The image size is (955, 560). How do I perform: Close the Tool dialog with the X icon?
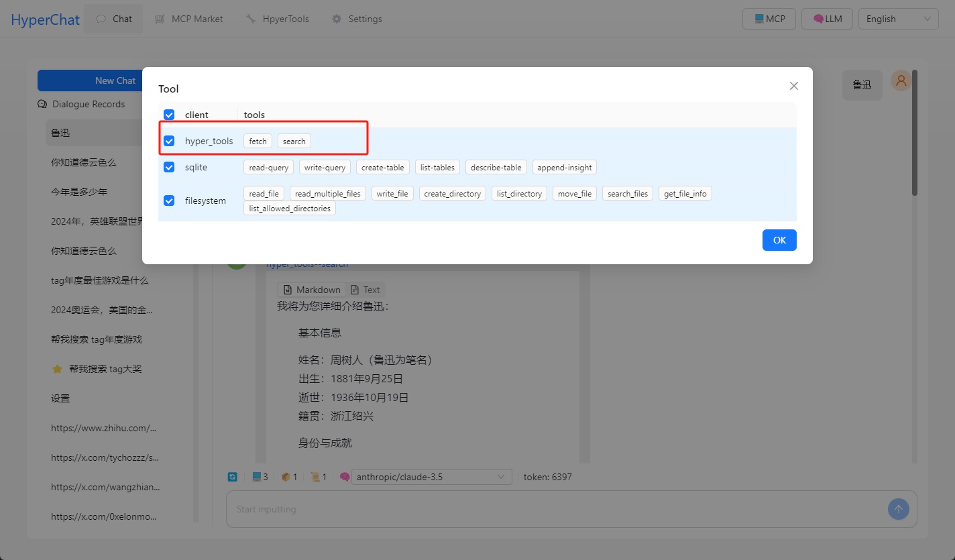coord(794,86)
